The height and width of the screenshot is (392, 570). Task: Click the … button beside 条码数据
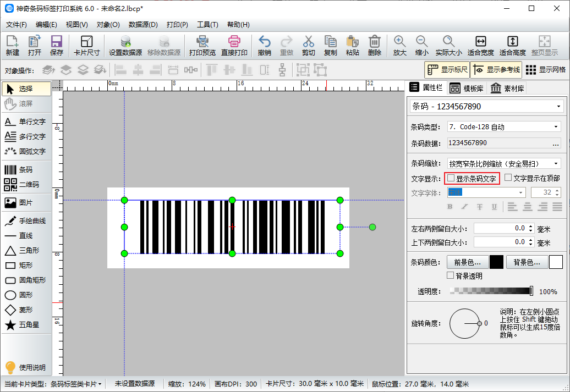[556, 143]
